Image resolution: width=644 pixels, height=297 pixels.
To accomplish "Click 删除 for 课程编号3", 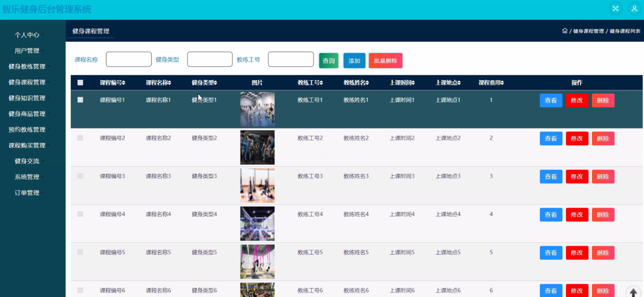I will 603,177.
